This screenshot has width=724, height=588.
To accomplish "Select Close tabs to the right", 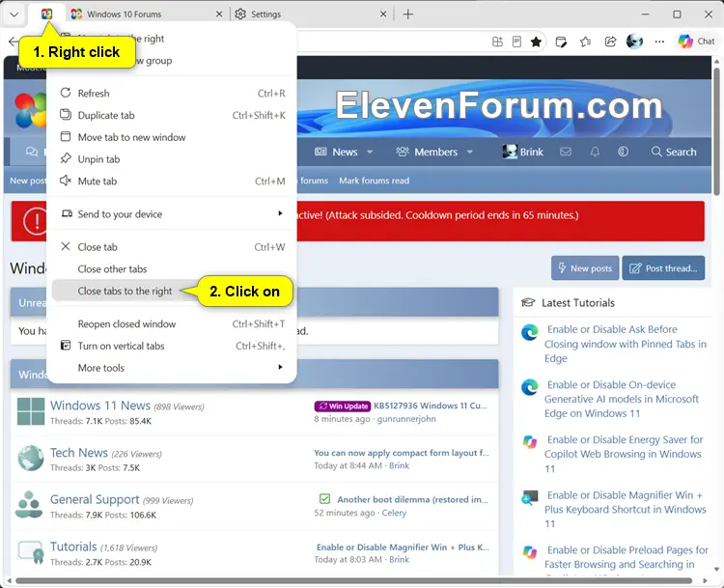I will [x=125, y=291].
